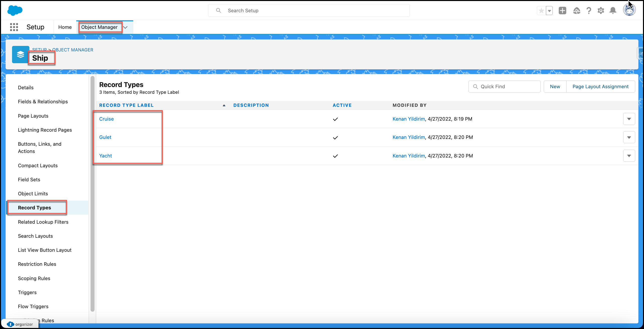Image resolution: width=644 pixels, height=329 pixels.
Task: Expand the Object Manager tab chevron
Action: [x=125, y=27]
